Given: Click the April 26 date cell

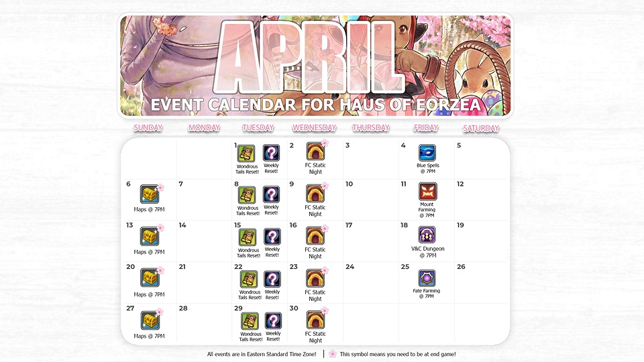Looking at the screenshot, I should (x=480, y=282).
